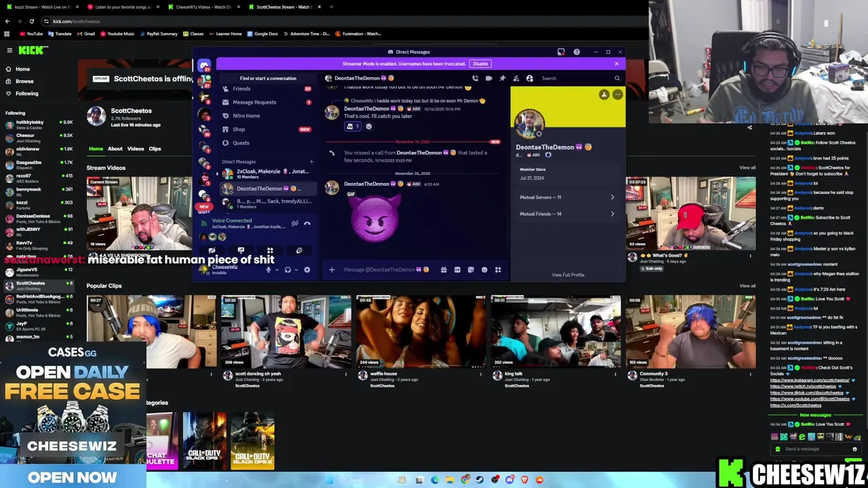Play the waffle house clip
This screenshot has width=868, height=488.
[420, 331]
